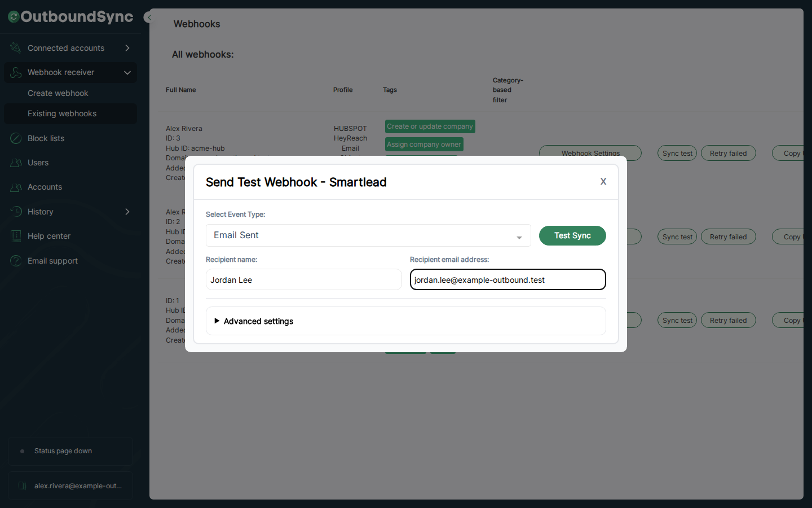
Task: Click the Recipient name input field
Action: (x=304, y=279)
